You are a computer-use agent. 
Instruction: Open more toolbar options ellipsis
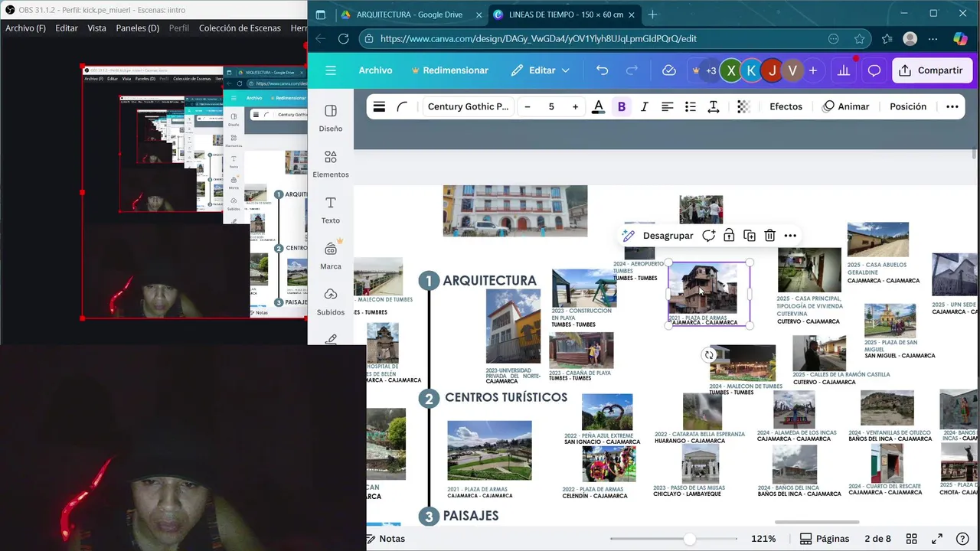tap(952, 107)
